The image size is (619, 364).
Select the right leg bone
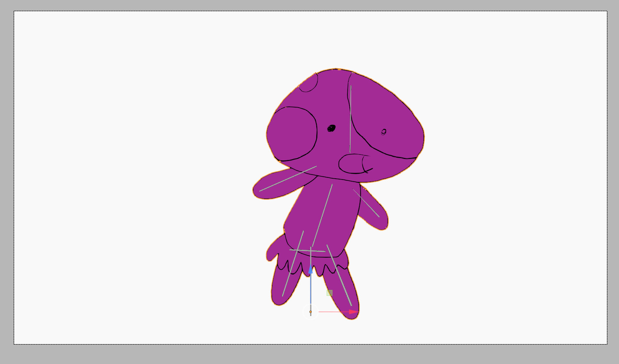coord(339,275)
